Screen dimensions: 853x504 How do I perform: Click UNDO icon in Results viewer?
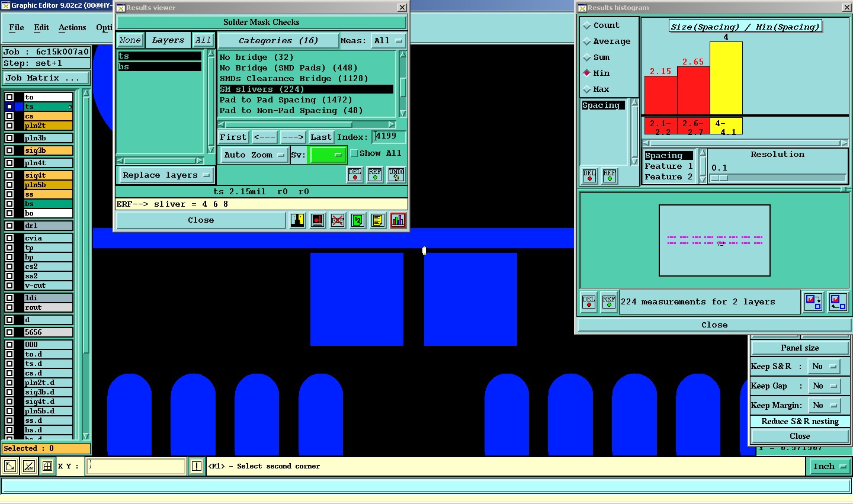click(397, 175)
